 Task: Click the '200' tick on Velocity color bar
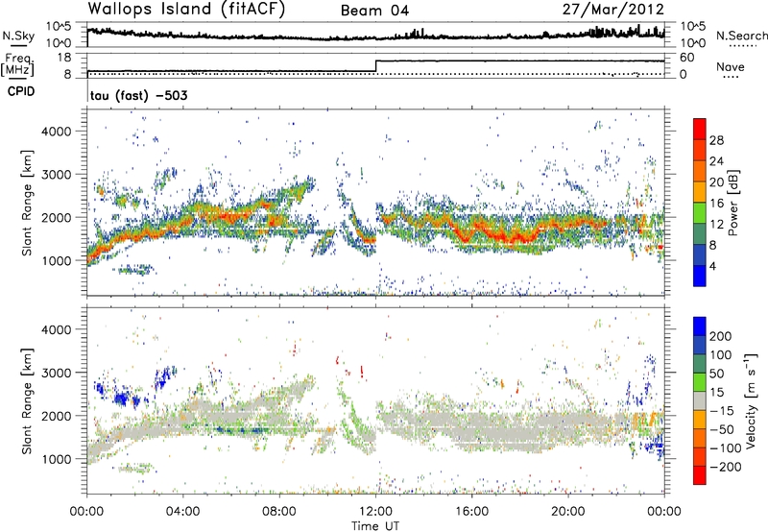721,336
